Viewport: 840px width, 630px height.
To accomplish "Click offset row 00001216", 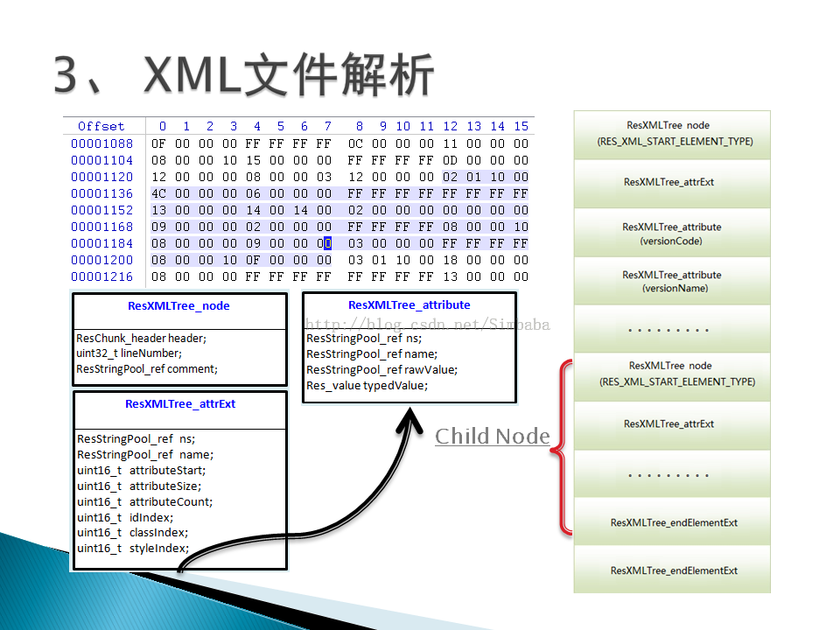I will 299,276.
